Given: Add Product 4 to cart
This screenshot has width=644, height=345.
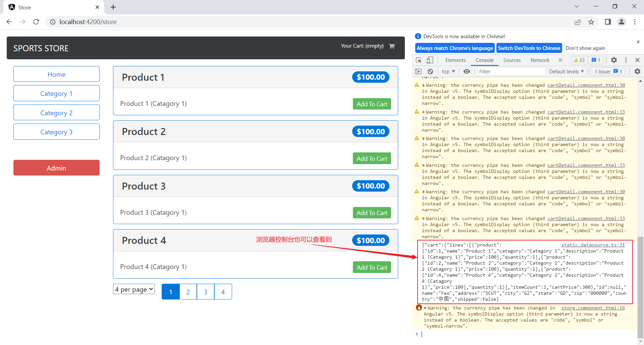Looking at the screenshot, I should [x=372, y=267].
